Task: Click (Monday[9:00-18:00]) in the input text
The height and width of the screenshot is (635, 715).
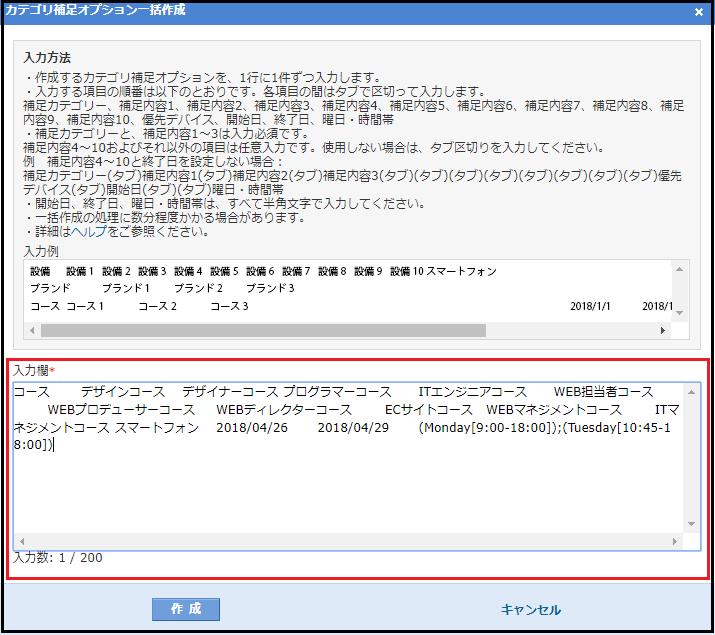Action: coord(486,428)
